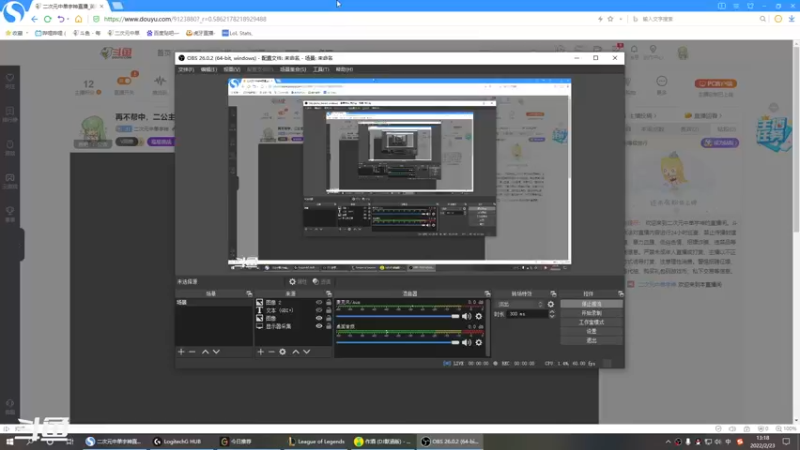Toggle visibility of the 图像 2 source

tap(319, 303)
